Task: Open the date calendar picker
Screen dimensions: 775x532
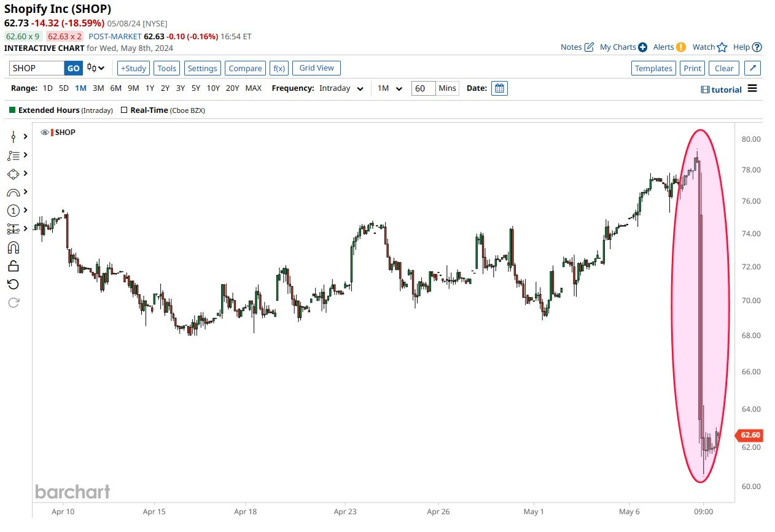Action: tap(500, 88)
